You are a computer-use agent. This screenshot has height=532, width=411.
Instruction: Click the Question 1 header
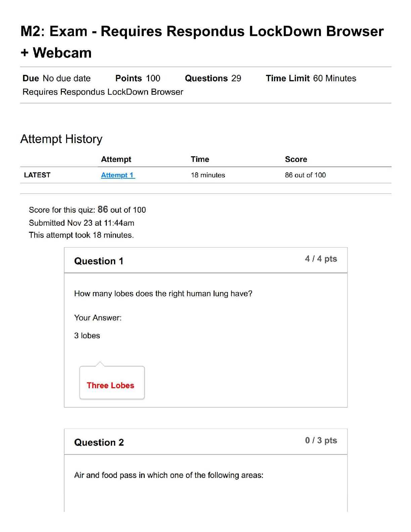[99, 261]
